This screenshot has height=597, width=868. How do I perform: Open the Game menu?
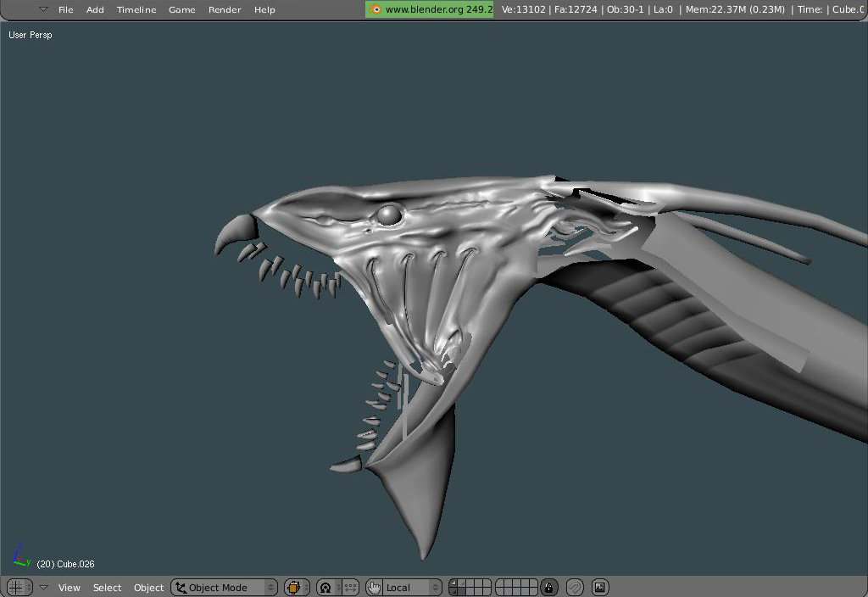[x=181, y=9]
